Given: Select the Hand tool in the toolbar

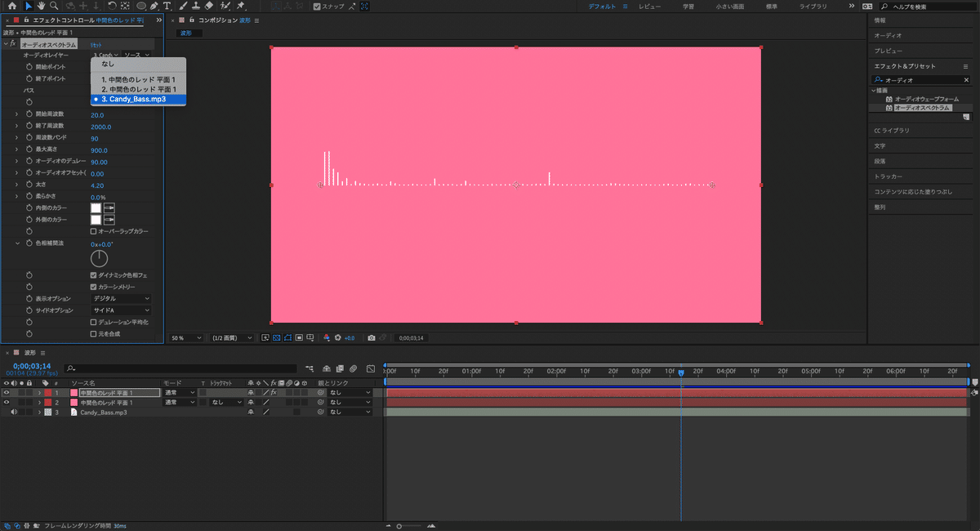Looking at the screenshot, I should [x=40, y=7].
